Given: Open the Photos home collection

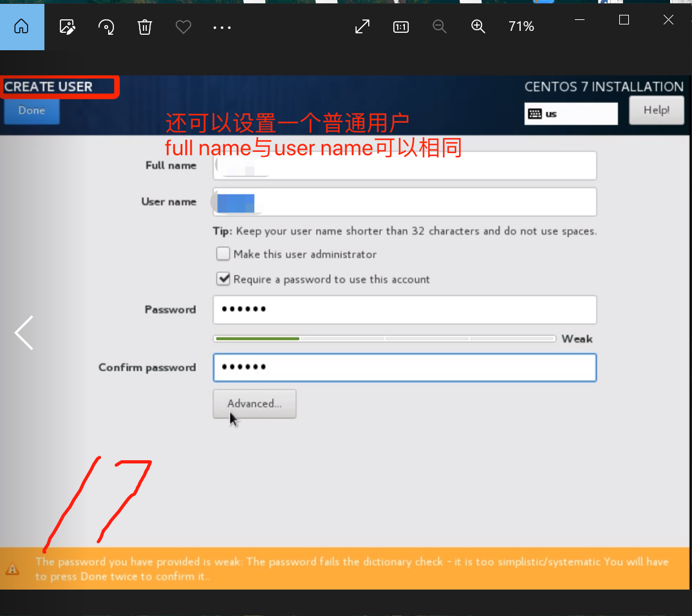Looking at the screenshot, I should [x=21, y=27].
